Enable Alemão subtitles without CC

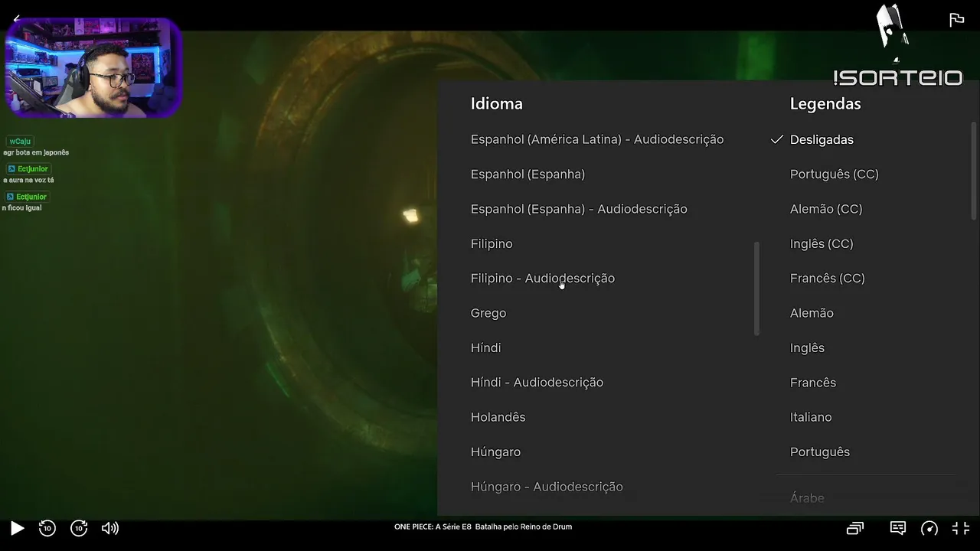coord(812,313)
